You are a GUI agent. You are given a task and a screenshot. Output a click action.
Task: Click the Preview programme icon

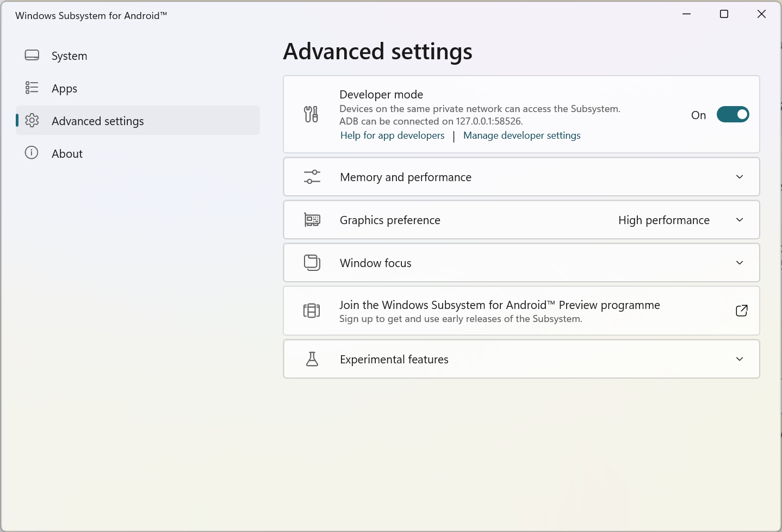(312, 311)
